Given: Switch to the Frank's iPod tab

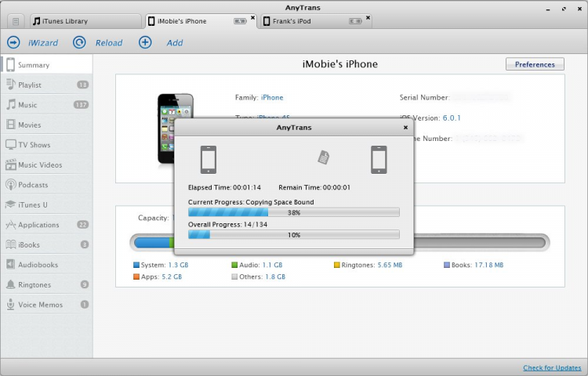Looking at the screenshot, I should coord(316,21).
